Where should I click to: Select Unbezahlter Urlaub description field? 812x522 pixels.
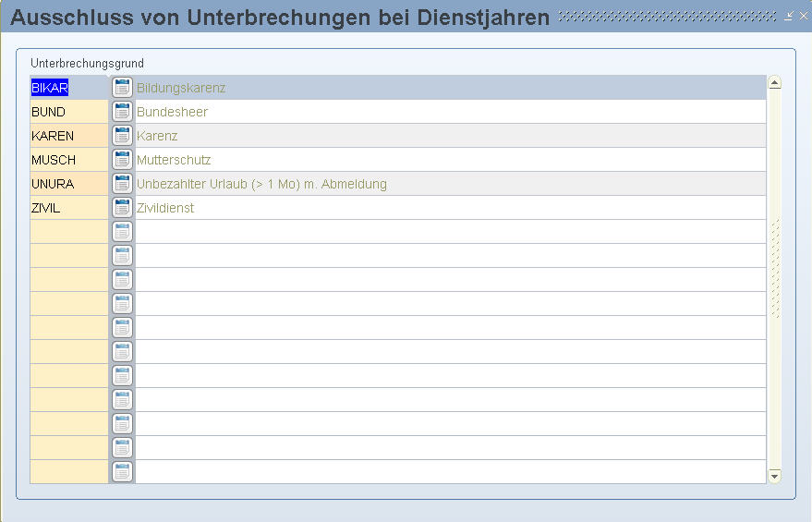coord(449,184)
